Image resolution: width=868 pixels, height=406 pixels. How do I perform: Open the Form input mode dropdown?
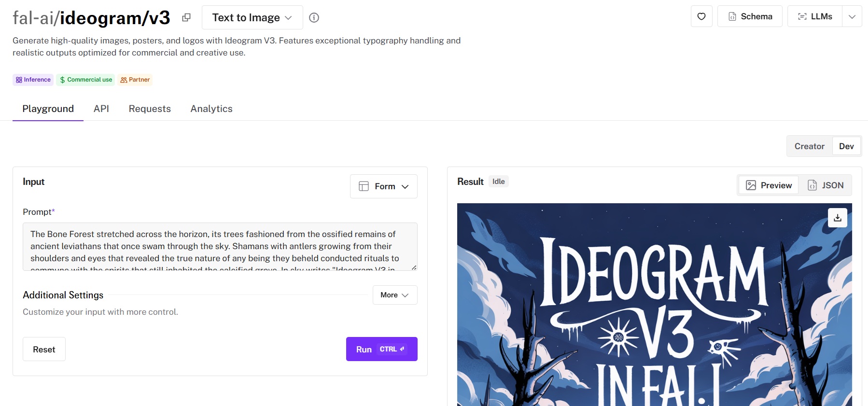click(384, 186)
